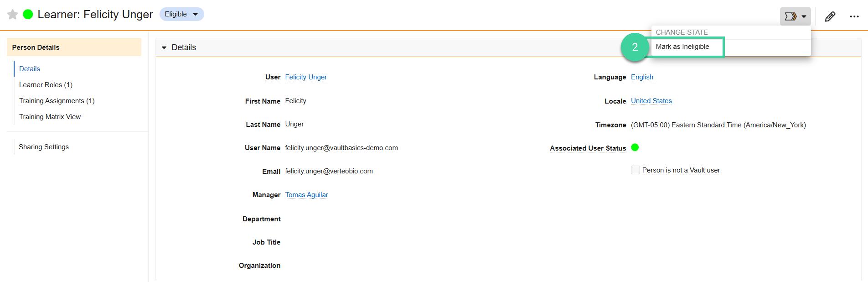868x282 pixels.
Task: Star Felicity Unger as a favorite
Action: pyautogui.click(x=13, y=15)
